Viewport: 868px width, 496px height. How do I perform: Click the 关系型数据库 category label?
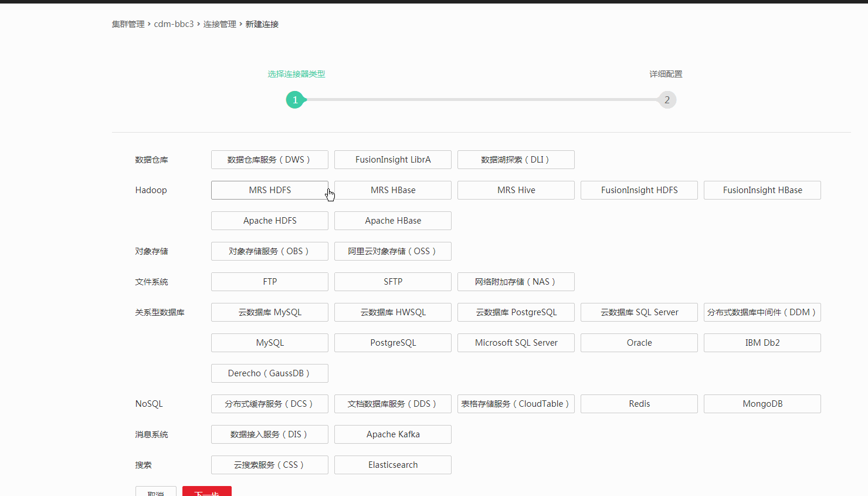tap(160, 312)
